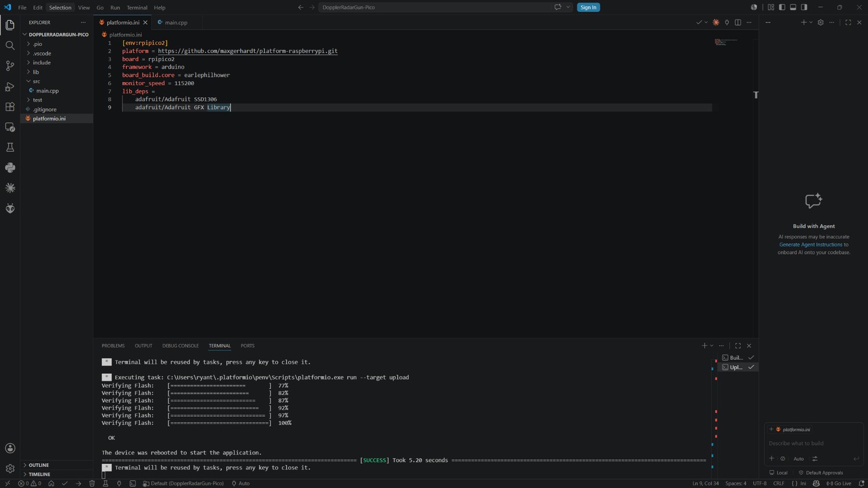The image size is (868, 488).
Task: Collapse the src folder
Action: click(57, 81)
